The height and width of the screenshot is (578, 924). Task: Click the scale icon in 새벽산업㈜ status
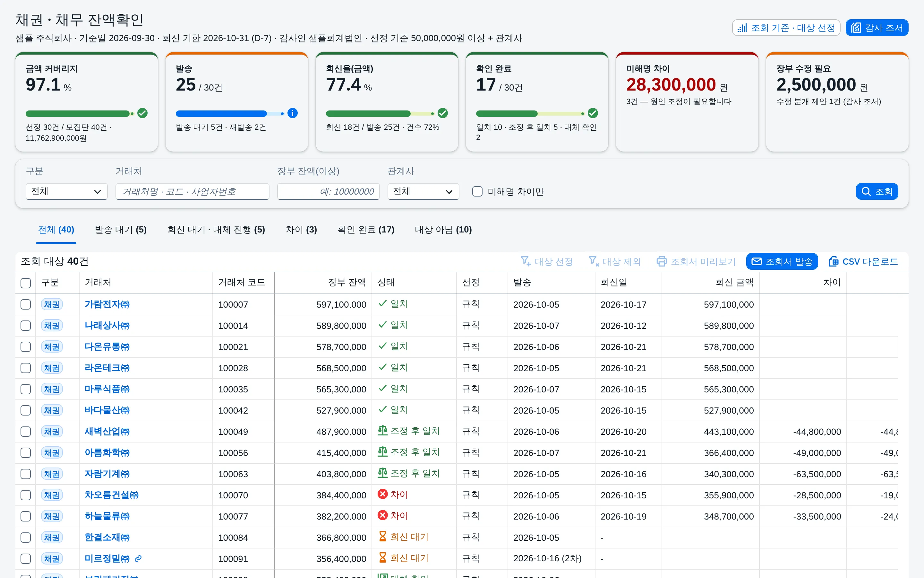(x=382, y=431)
